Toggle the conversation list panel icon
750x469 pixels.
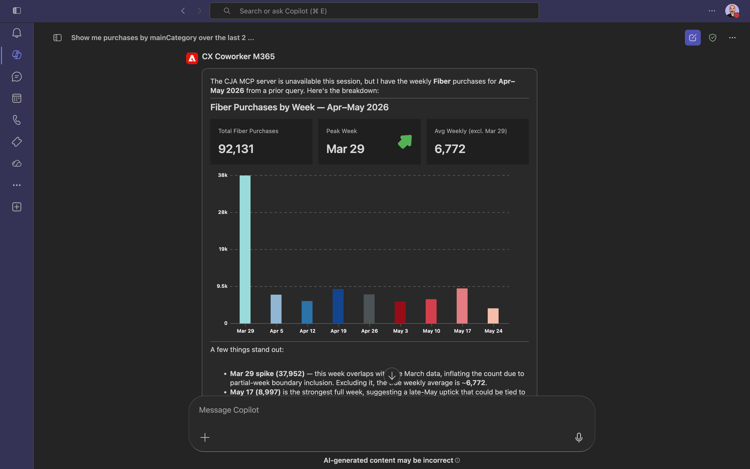(x=57, y=38)
